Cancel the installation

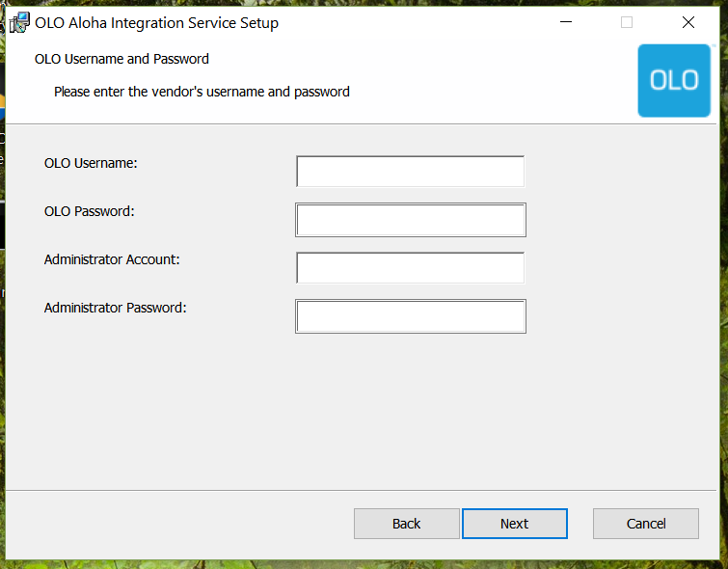click(x=645, y=524)
